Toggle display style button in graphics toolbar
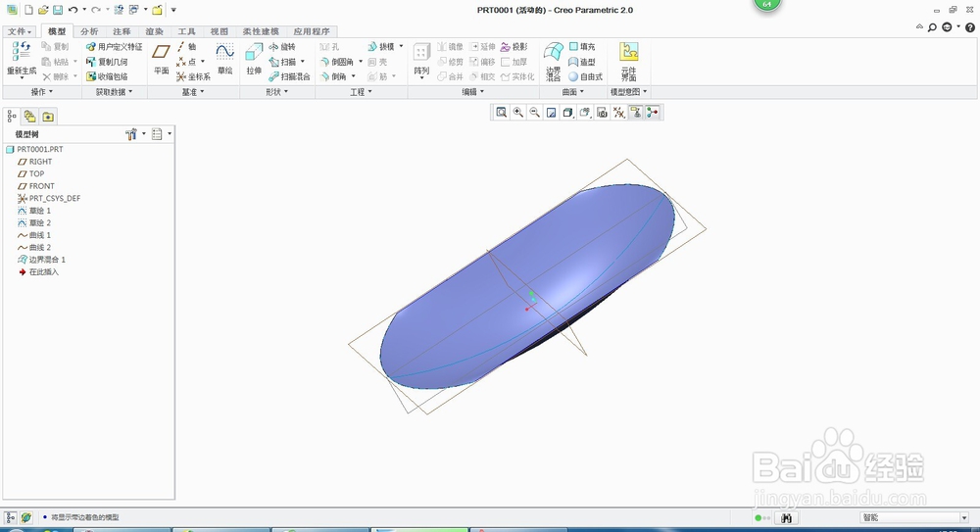Viewport: 980px width, 532px height. (568, 113)
